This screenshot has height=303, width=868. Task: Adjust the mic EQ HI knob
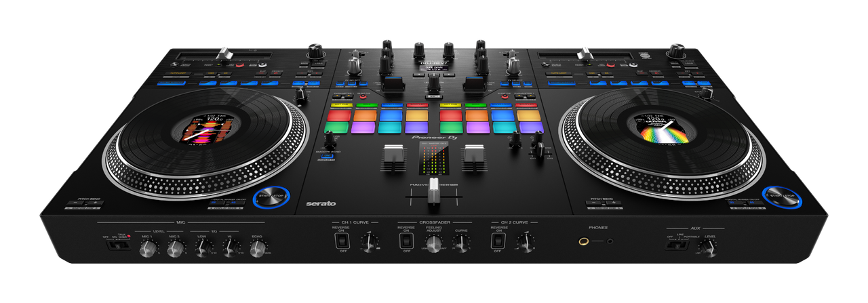[x=230, y=250]
